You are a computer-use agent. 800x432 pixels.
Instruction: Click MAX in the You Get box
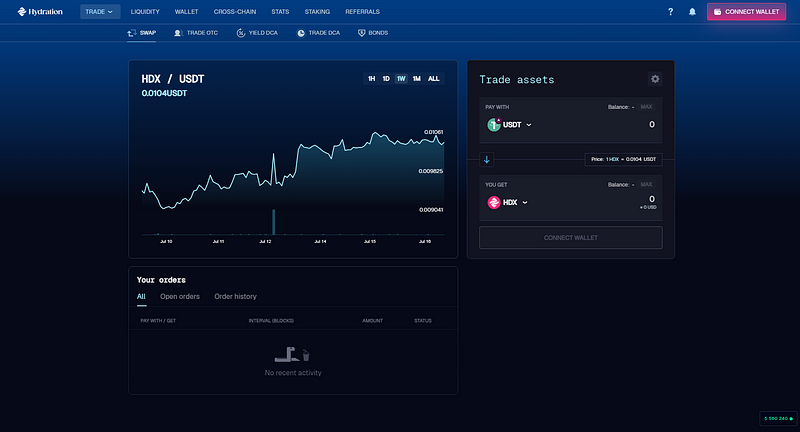point(646,184)
